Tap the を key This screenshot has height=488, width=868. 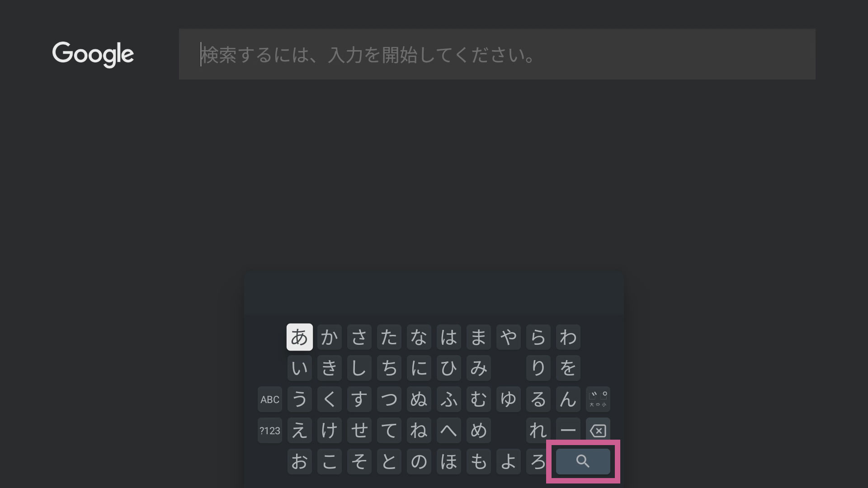pos(568,368)
